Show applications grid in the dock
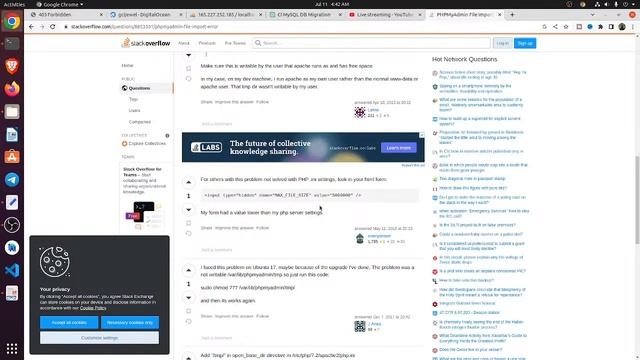Viewport: 640px width, 360px height. click(x=12, y=349)
